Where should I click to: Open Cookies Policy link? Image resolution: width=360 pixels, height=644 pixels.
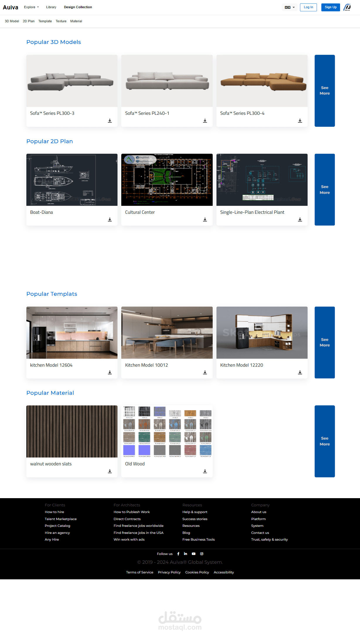tap(197, 572)
